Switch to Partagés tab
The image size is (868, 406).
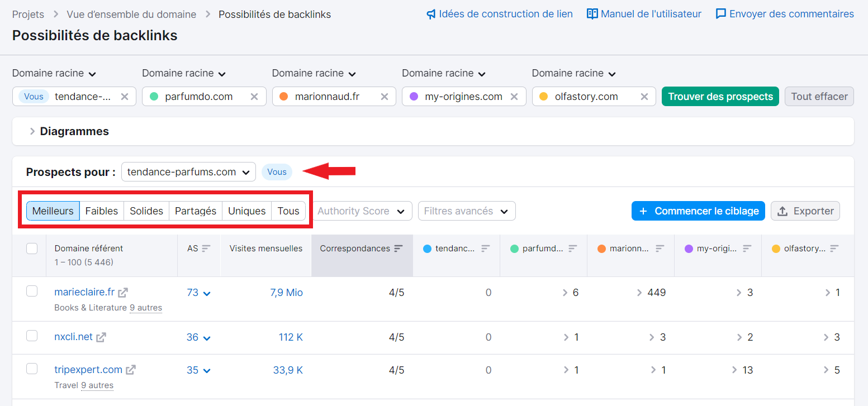click(196, 211)
